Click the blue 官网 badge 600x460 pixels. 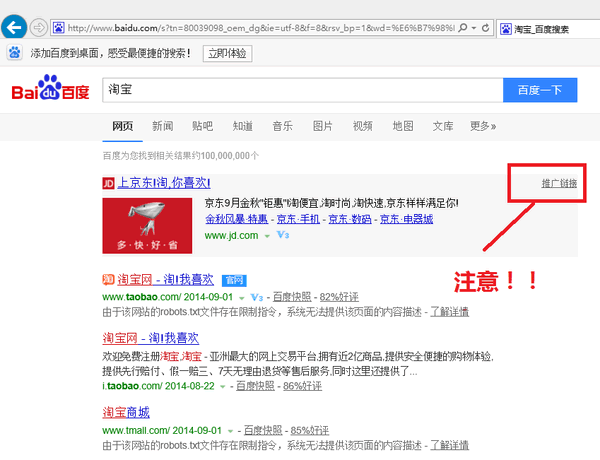coord(234,281)
